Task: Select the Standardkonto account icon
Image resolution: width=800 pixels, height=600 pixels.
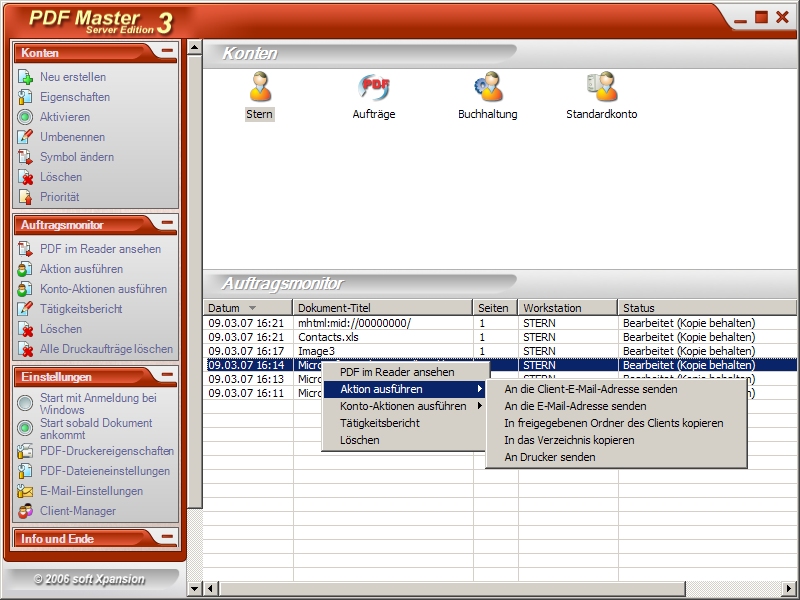Action: (602, 87)
